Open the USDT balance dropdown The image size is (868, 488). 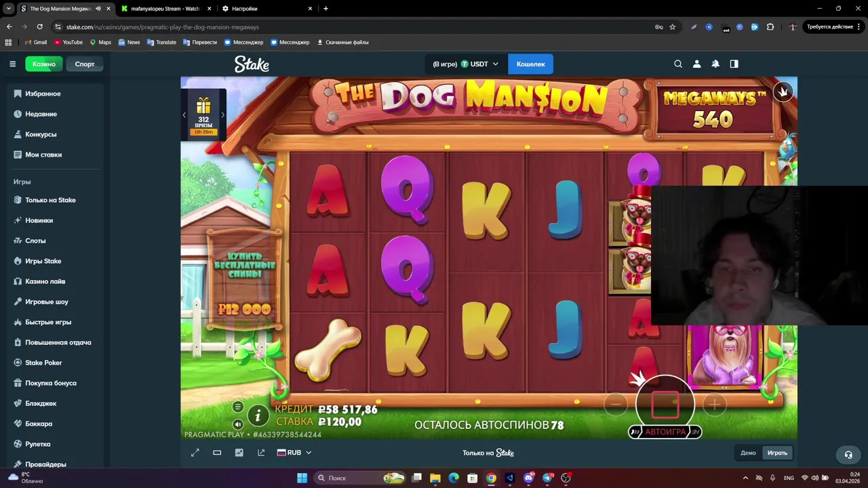pos(465,64)
